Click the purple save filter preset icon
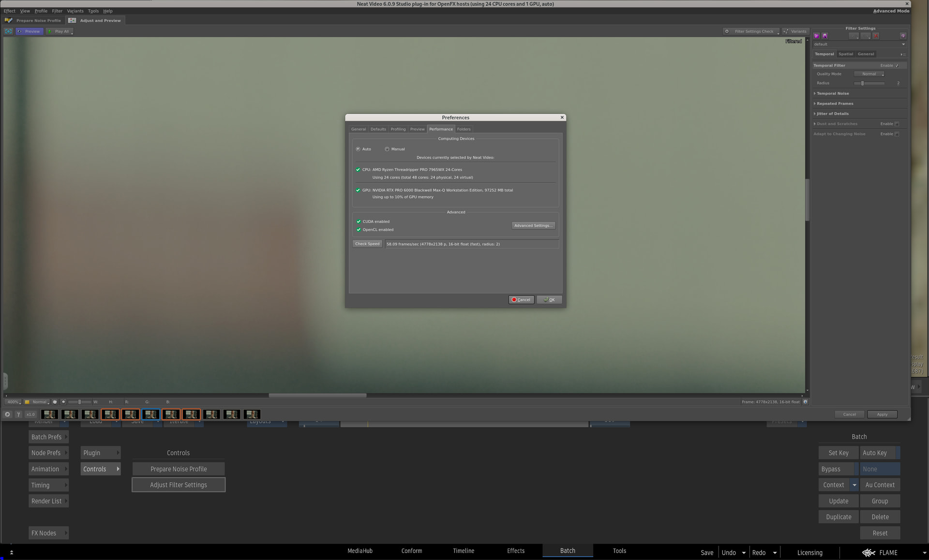This screenshot has height=560, width=929. [x=825, y=36]
